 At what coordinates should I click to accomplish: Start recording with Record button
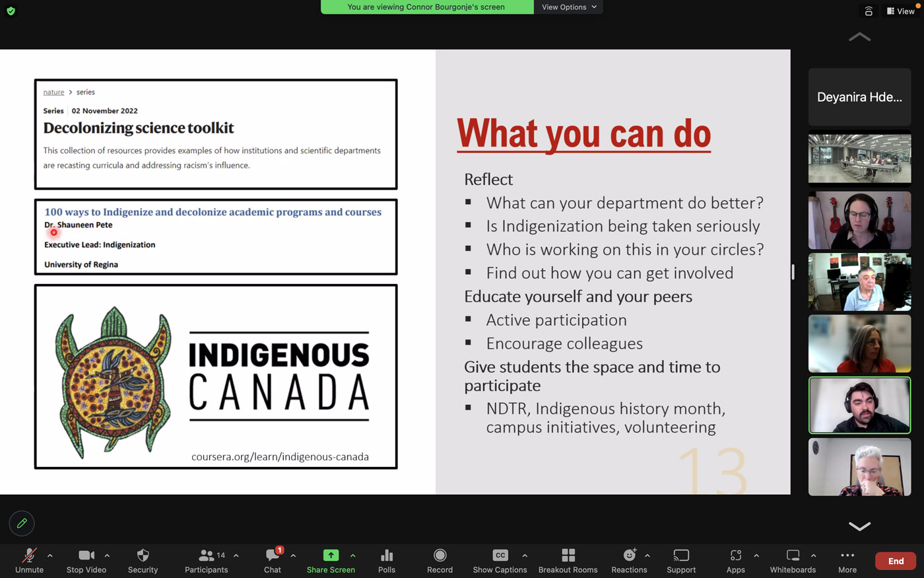pyautogui.click(x=440, y=560)
